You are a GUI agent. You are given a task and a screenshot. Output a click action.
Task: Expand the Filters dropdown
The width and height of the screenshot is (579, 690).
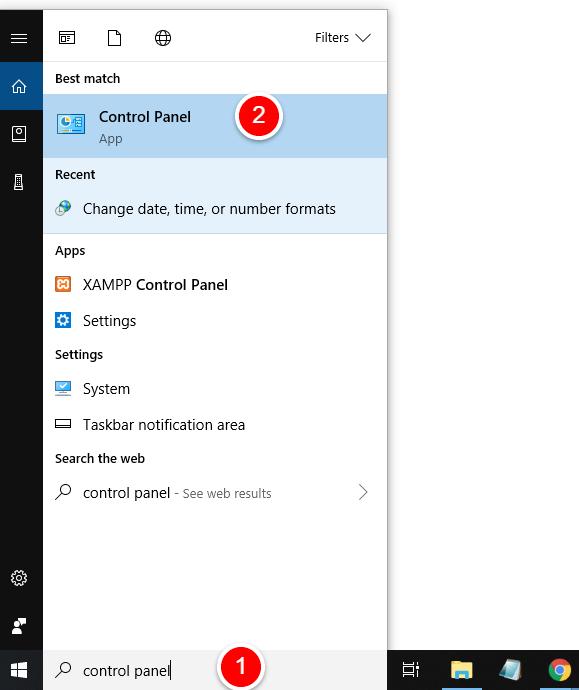343,38
